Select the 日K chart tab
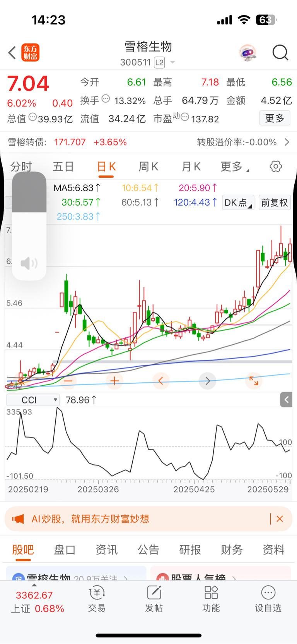This screenshot has height=644, width=297. [106, 167]
